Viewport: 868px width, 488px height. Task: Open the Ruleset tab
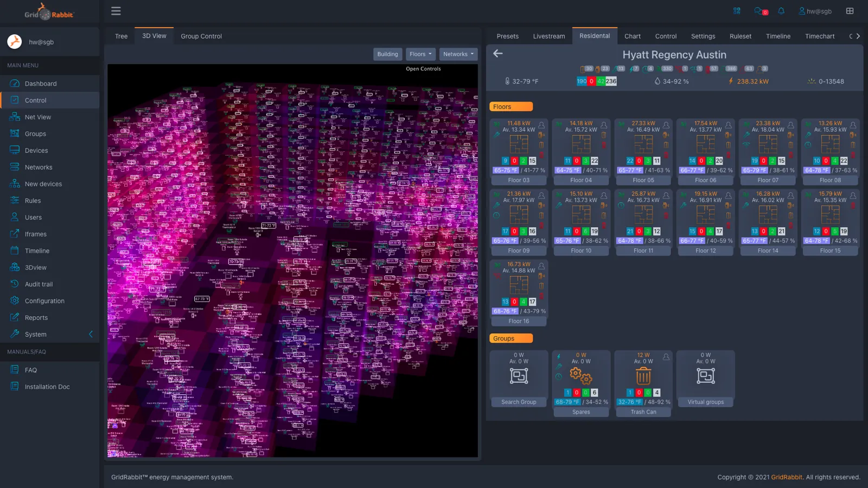pos(741,36)
